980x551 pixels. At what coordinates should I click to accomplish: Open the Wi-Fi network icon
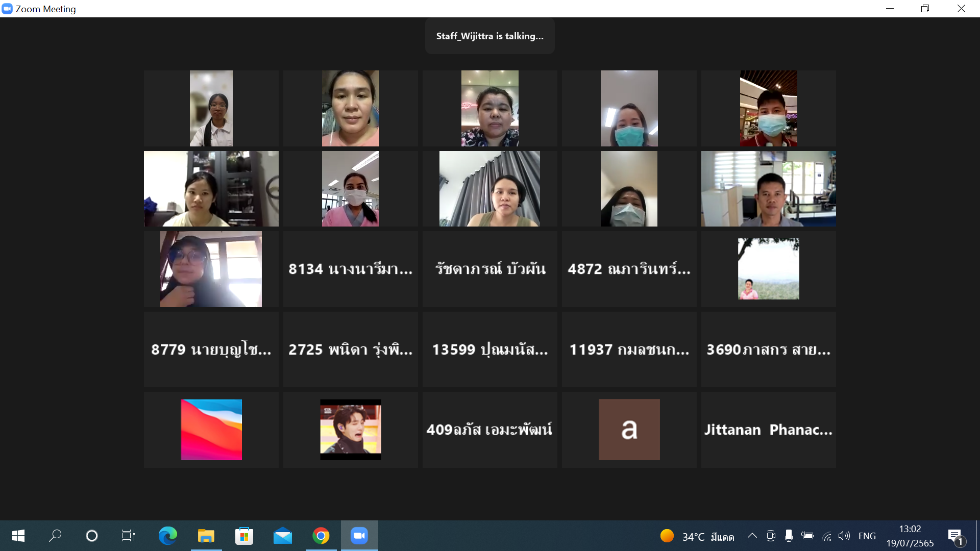827,536
